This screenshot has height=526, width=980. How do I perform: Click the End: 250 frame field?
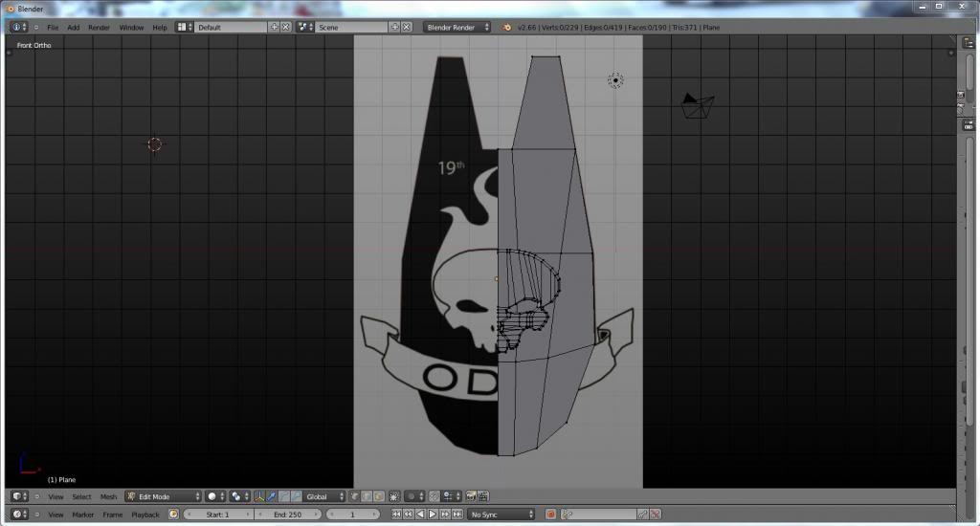[287, 515]
